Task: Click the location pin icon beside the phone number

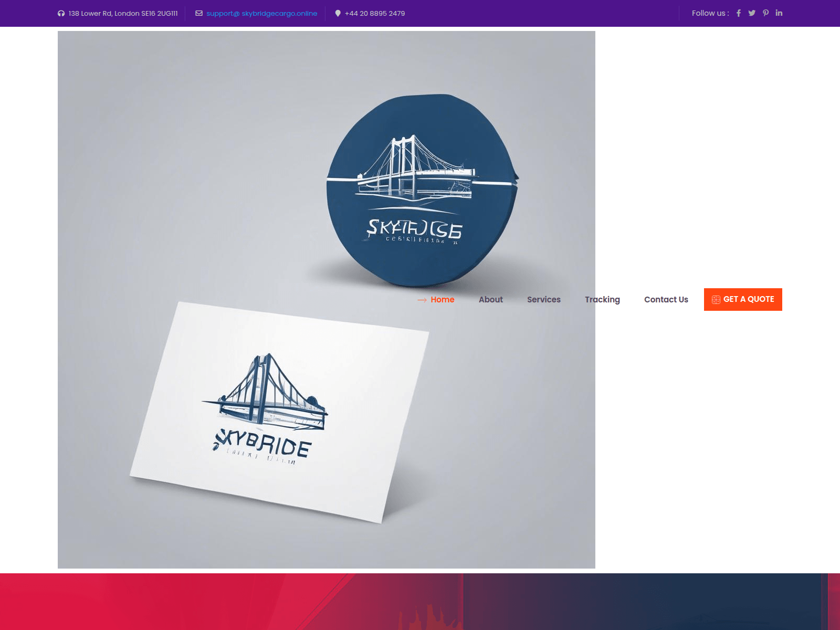Action: point(338,14)
